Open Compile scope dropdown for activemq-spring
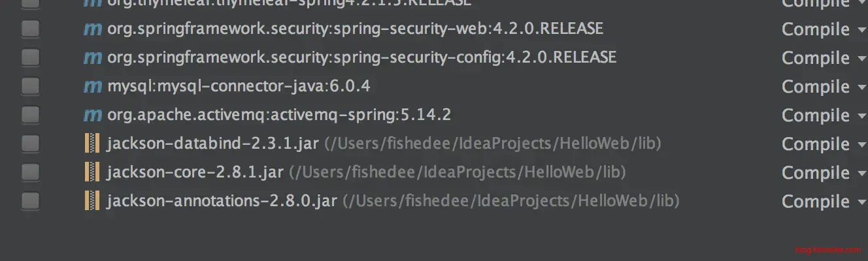868x261 pixels. (x=824, y=115)
